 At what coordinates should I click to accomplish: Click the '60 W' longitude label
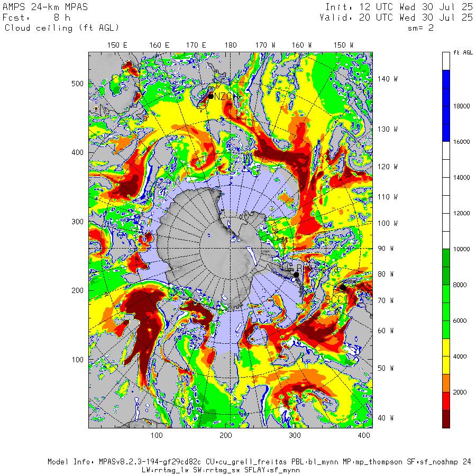pos(385,331)
